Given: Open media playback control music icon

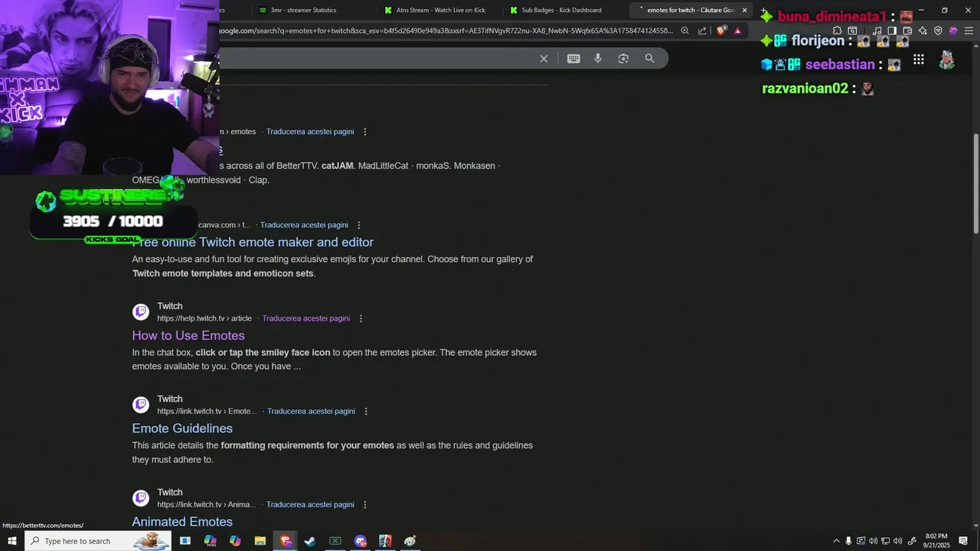Looking at the screenshot, I should coord(877,31).
